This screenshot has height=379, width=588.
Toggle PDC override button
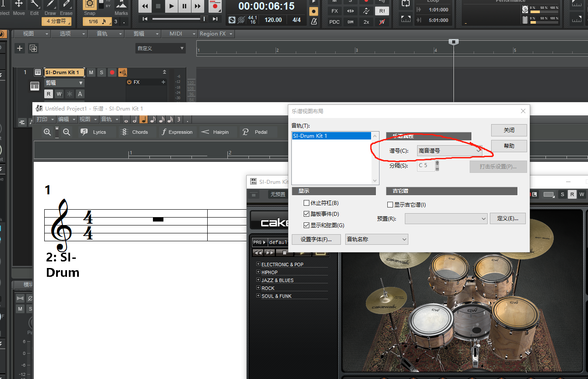pos(335,22)
